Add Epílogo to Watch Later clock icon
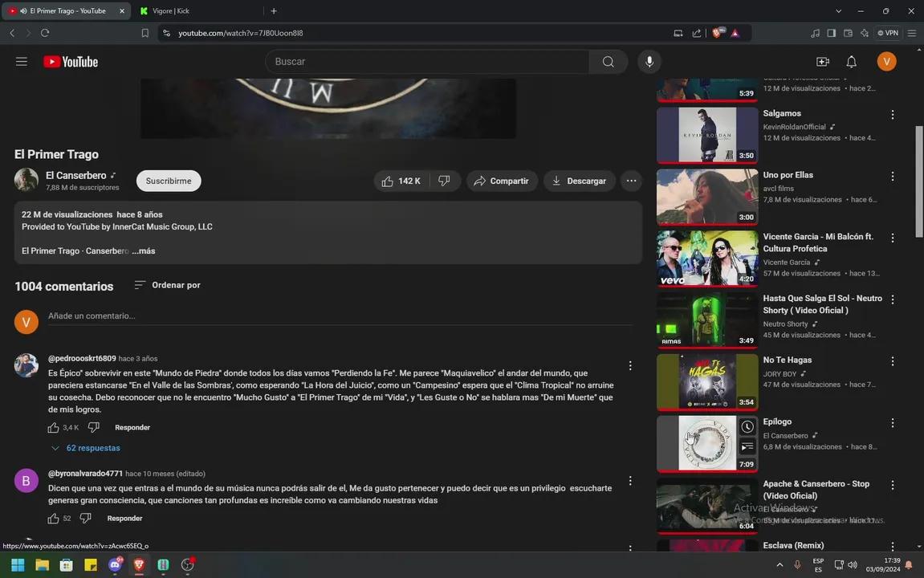This screenshot has height=578, width=924. pos(747,426)
